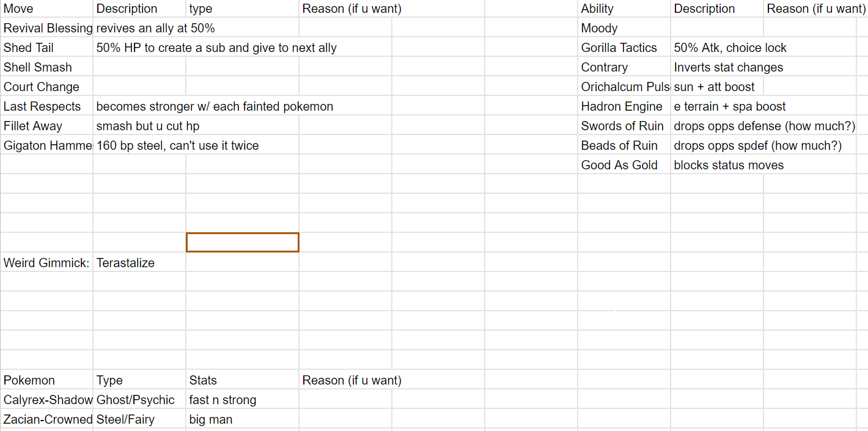868x431 pixels.
Task: Select the Swords of Ruin cell
Action: click(623, 126)
